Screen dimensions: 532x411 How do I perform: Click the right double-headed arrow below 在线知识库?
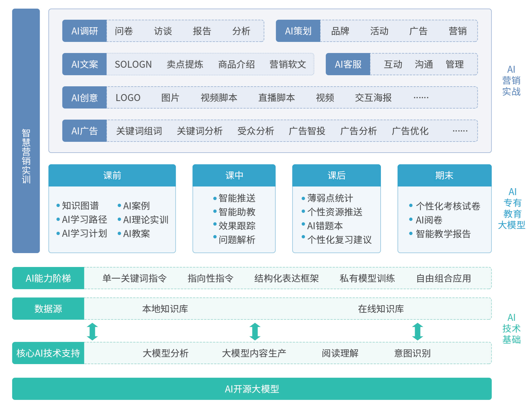tap(418, 331)
